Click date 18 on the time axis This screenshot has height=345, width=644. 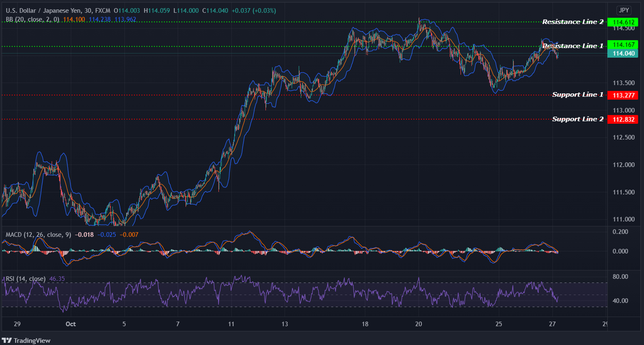pyautogui.click(x=365, y=324)
